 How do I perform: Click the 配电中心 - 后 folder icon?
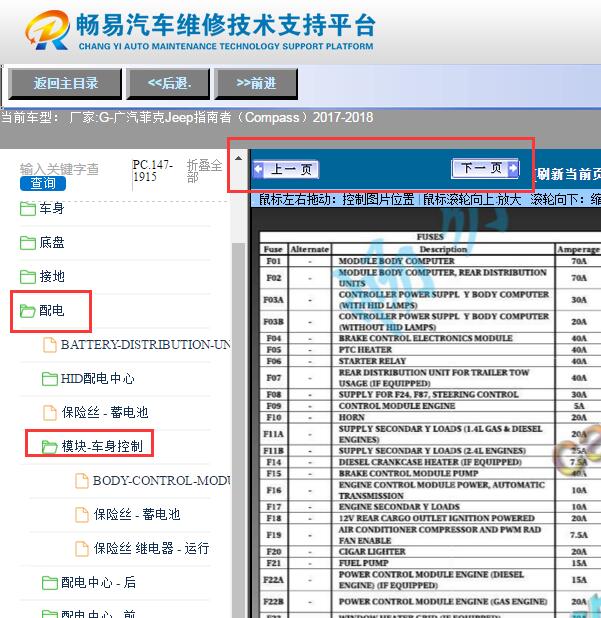click(x=50, y=583)
